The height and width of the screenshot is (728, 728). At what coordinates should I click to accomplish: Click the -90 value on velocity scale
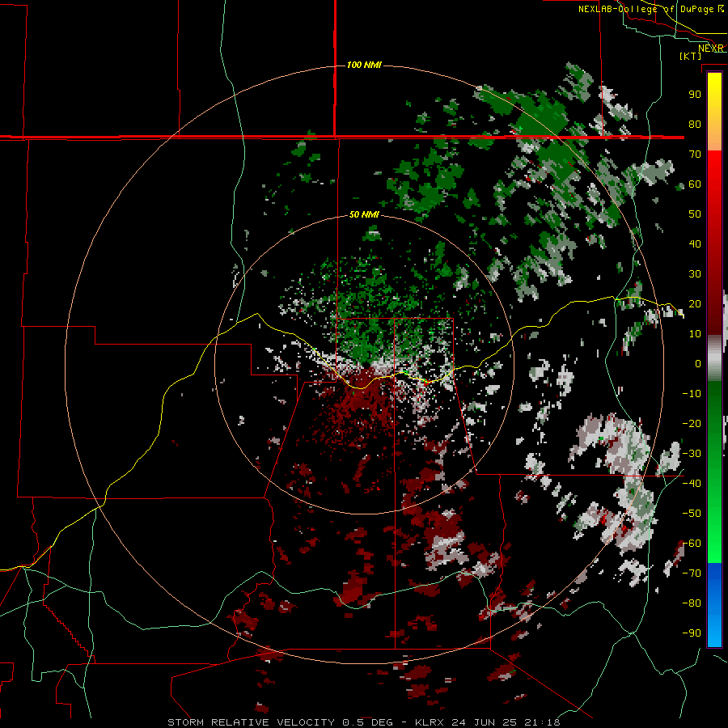(692, 633)
